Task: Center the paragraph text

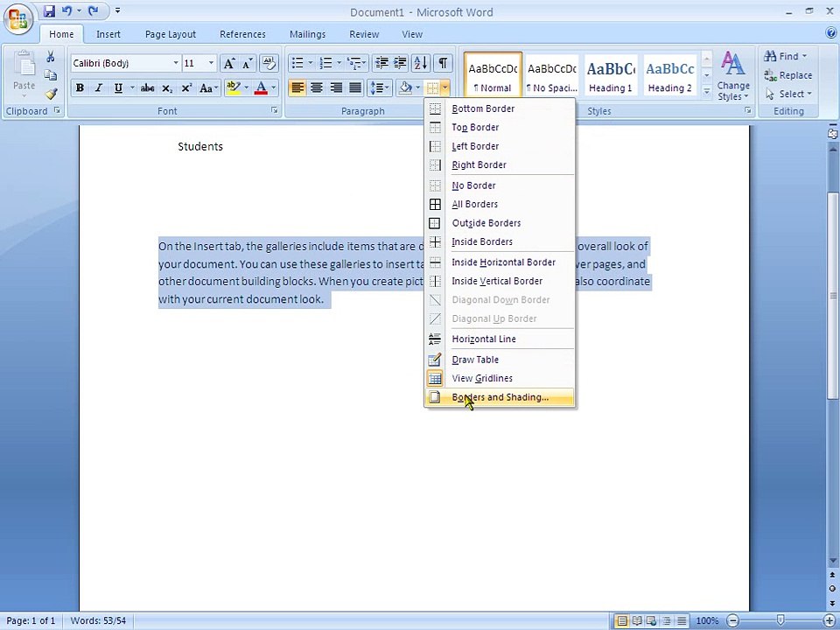Action: [x=317, y=87]
